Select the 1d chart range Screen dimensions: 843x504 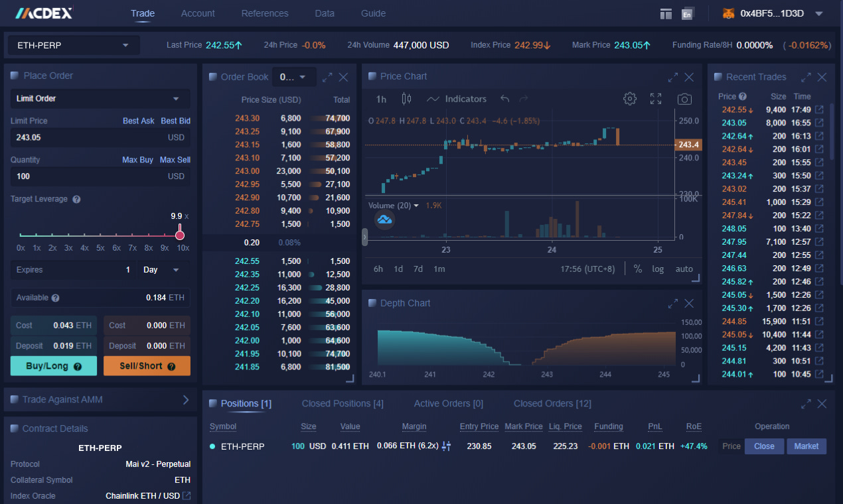[x=398, y=269]
